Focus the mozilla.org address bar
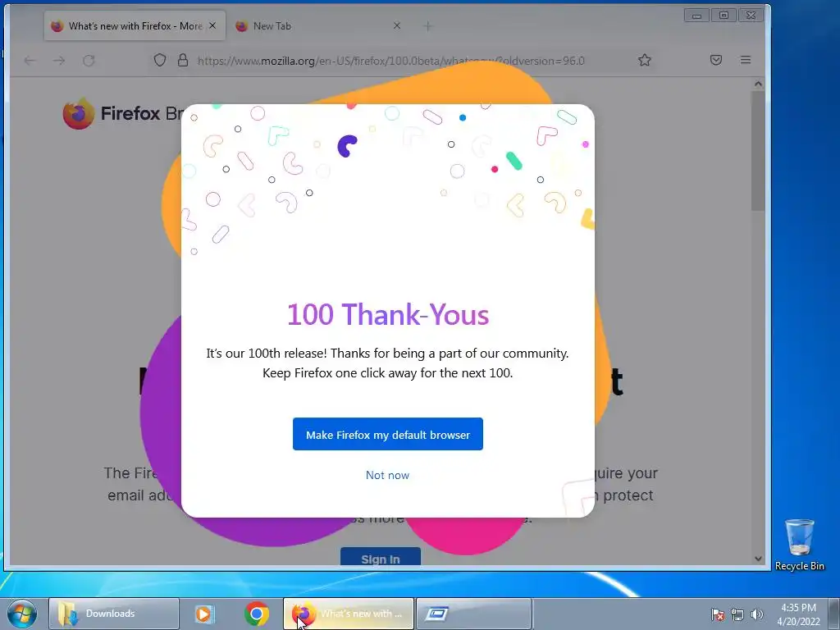 (391, 61)
